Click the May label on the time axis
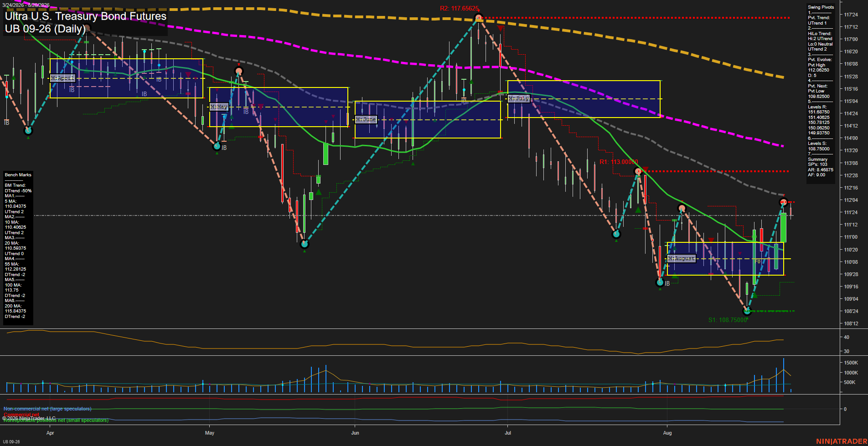Screen dimensions: 868x446 coord(210,433)
